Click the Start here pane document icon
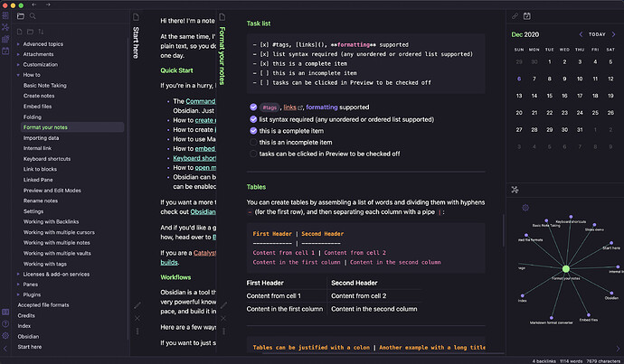This screenshot has height=364, width=624. (x=136, y=17)
